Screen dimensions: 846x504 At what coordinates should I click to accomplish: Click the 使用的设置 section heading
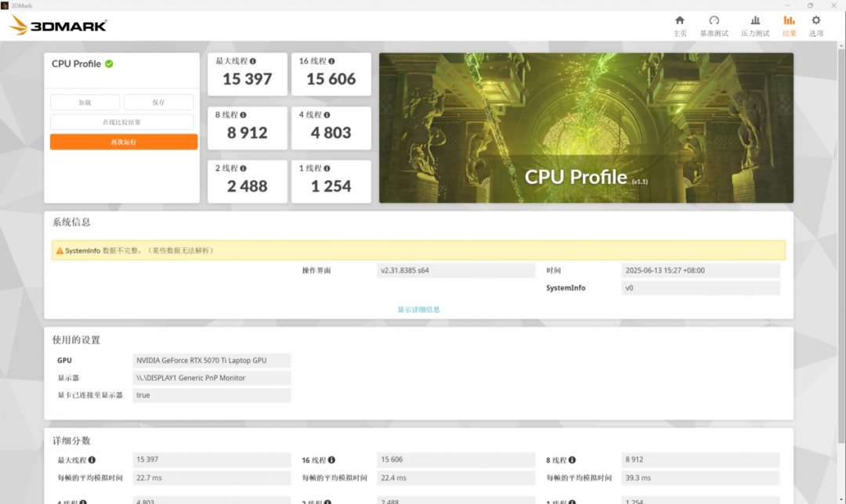[x=76, y=340]
